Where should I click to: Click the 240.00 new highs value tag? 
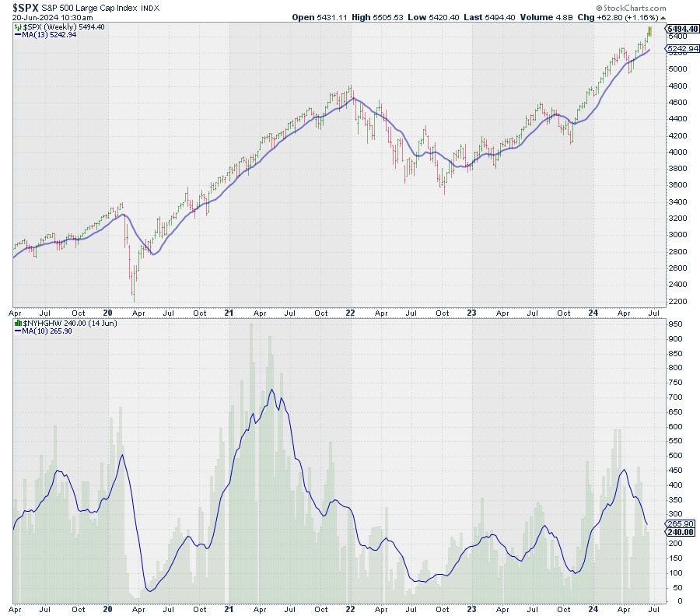679,532
